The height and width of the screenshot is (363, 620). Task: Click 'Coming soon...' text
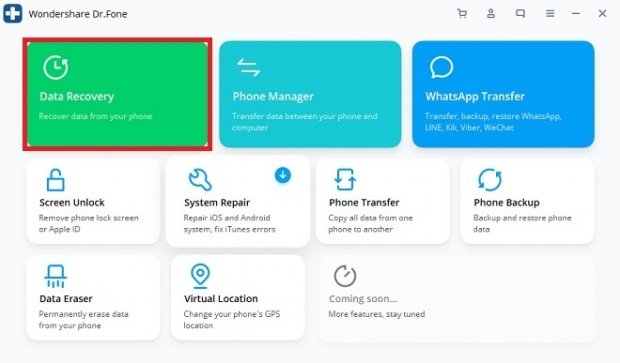click(363, 299)
